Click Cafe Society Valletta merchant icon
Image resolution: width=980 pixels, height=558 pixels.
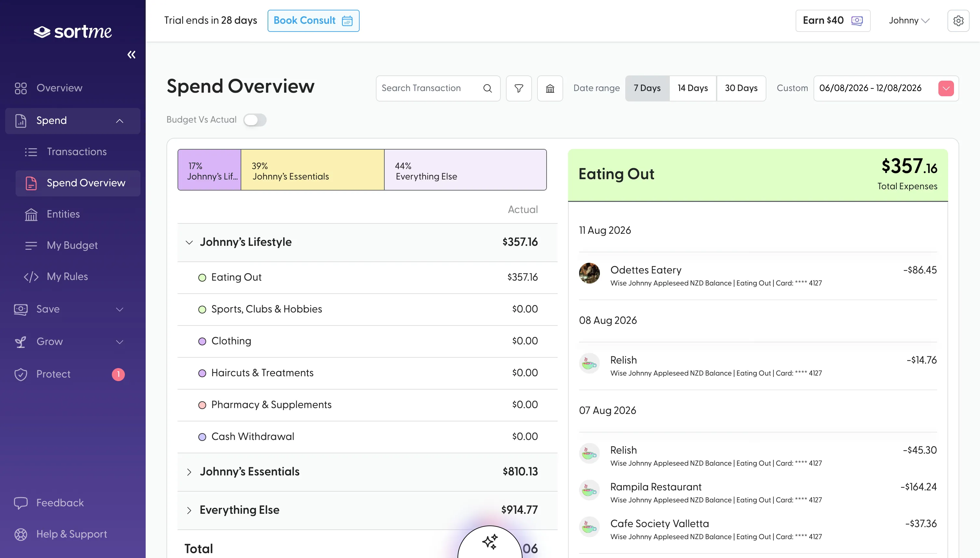[589, 526]
